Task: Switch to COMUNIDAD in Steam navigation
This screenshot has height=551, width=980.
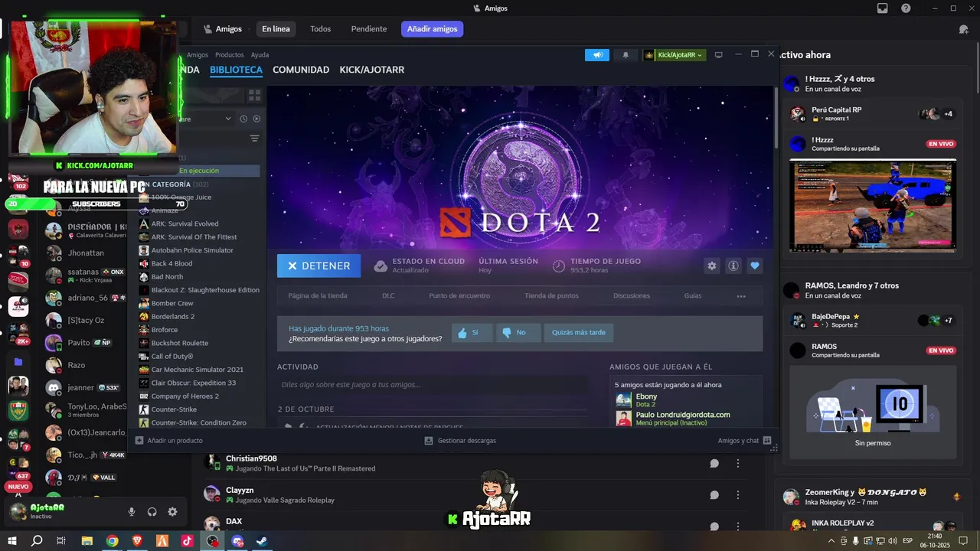Action: pyautogui.click(x=301, y=70)
